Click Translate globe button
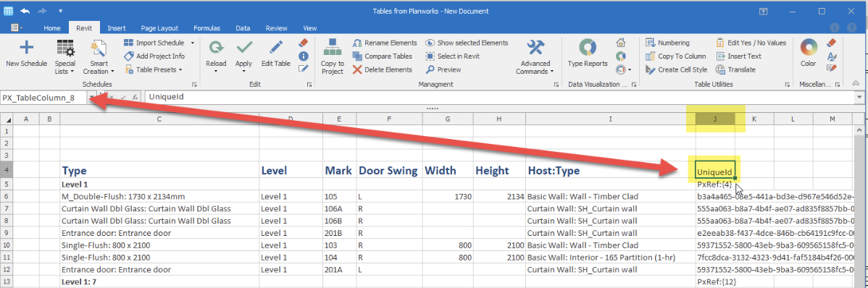The height and width of the screenshot is (288, 868). (735, 69)
